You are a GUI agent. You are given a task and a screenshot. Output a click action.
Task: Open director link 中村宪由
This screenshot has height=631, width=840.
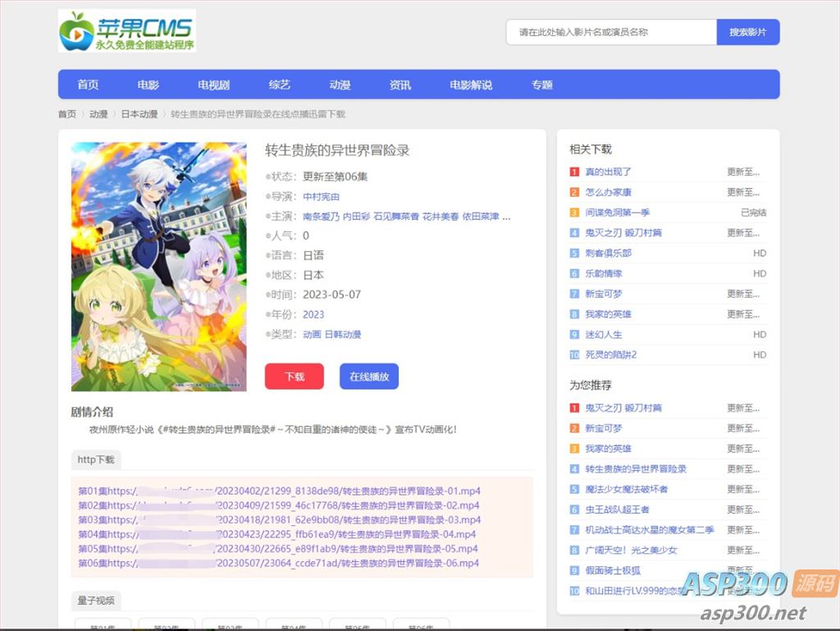(x=321, y=197)
